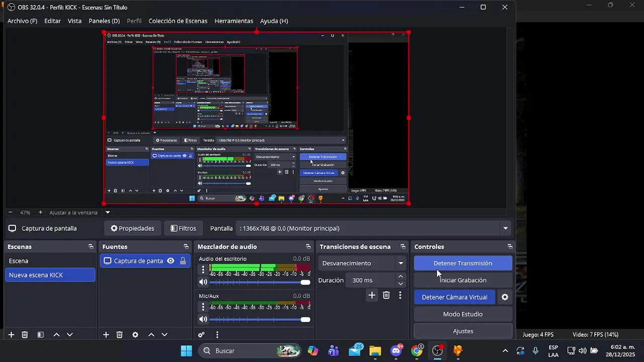The image size is (644, 362).
Task: Pop out the Fuentes dock
Action: click(x=186, y=247)
